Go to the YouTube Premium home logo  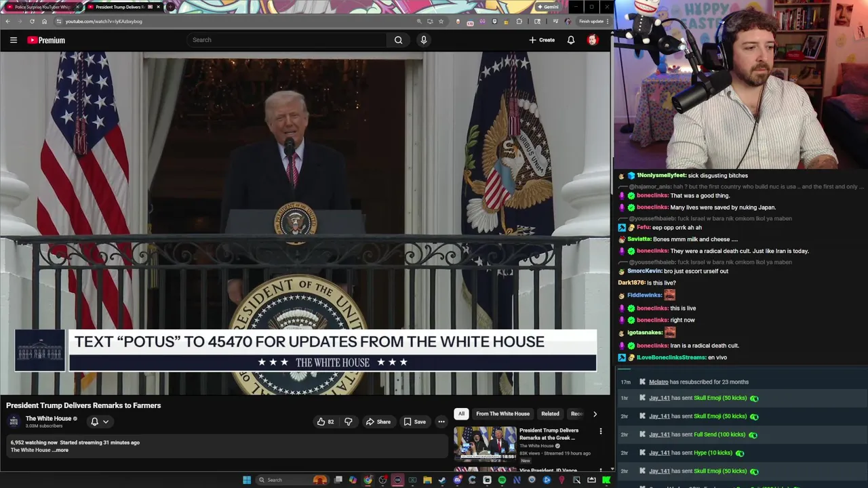click(46, 40)
